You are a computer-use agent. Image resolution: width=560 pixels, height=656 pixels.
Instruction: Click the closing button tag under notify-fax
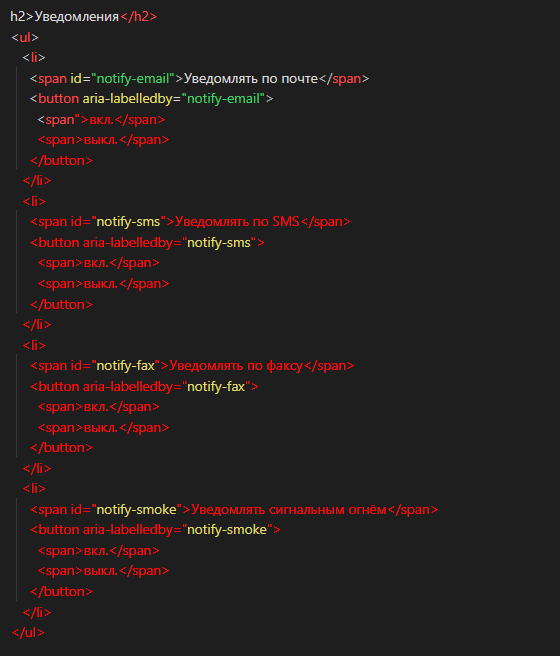pos(61,448)
